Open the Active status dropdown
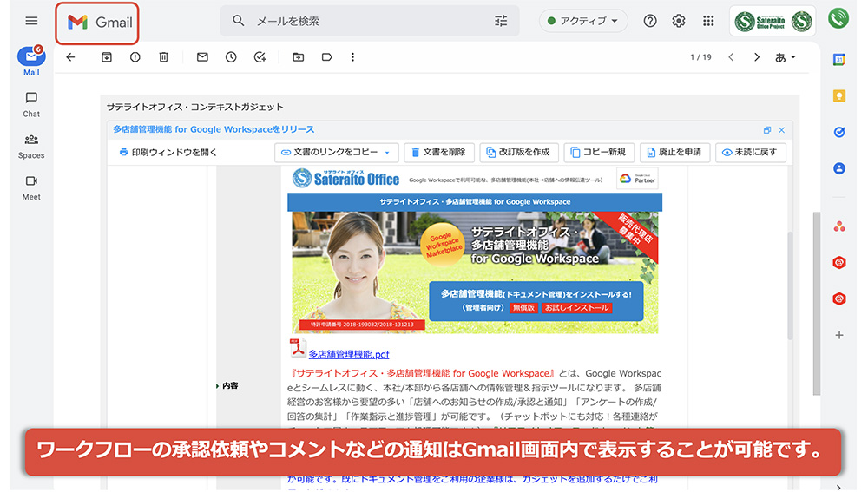868x492 pixels. tap(583, 21)
